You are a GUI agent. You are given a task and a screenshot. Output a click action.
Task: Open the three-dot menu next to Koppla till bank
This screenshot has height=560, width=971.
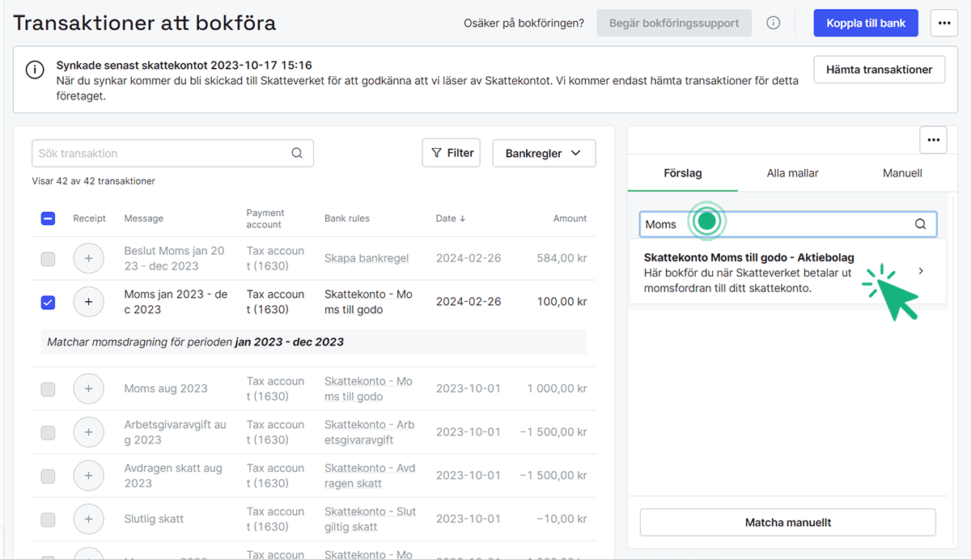pos(943,23)
